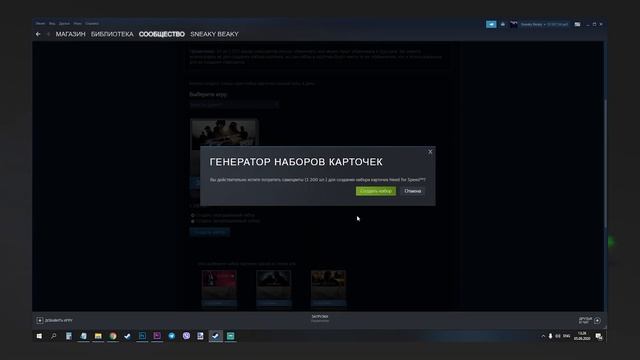
Task: Open the Windows Action Center icon
Action: click(598, 336)
